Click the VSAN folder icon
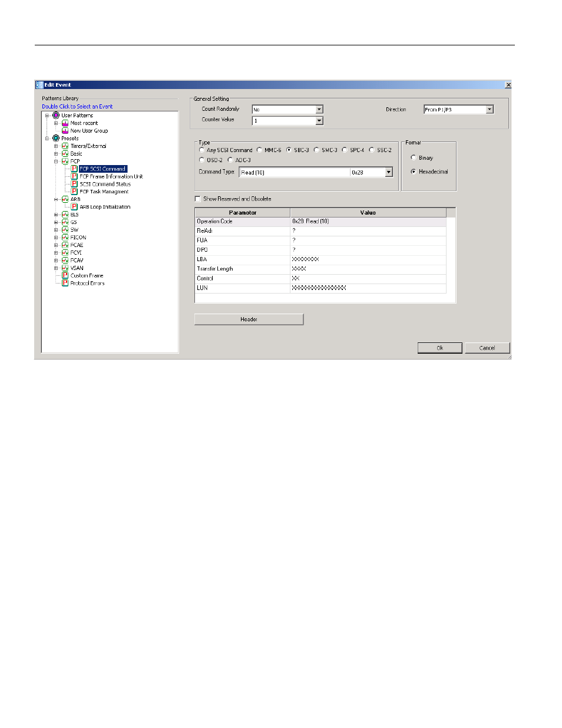 (65, 268)
